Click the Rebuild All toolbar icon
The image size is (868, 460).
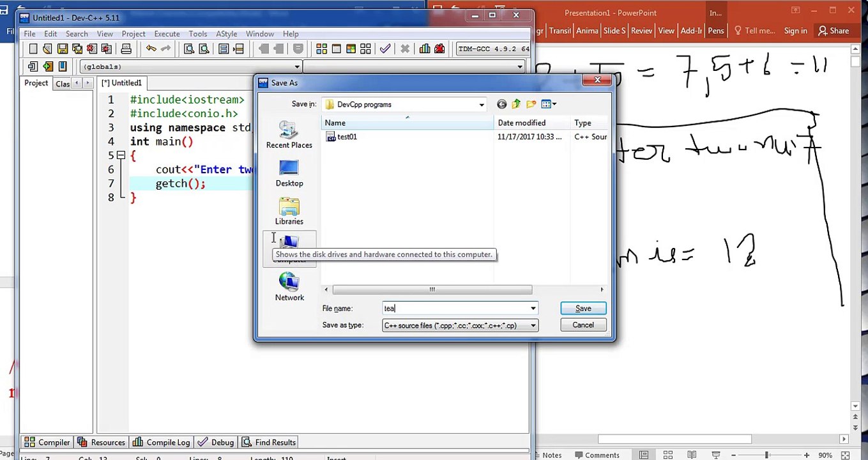coord(365,49)
